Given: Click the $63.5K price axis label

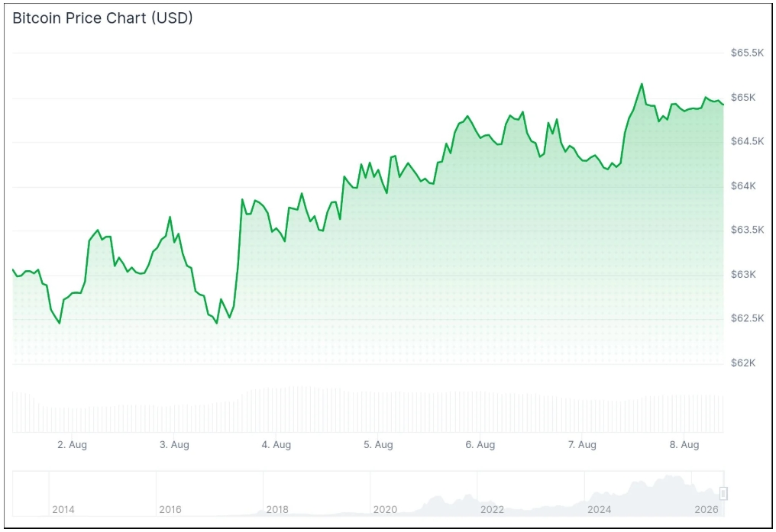Looking at the screenshot, I should [x=747, y=230].
